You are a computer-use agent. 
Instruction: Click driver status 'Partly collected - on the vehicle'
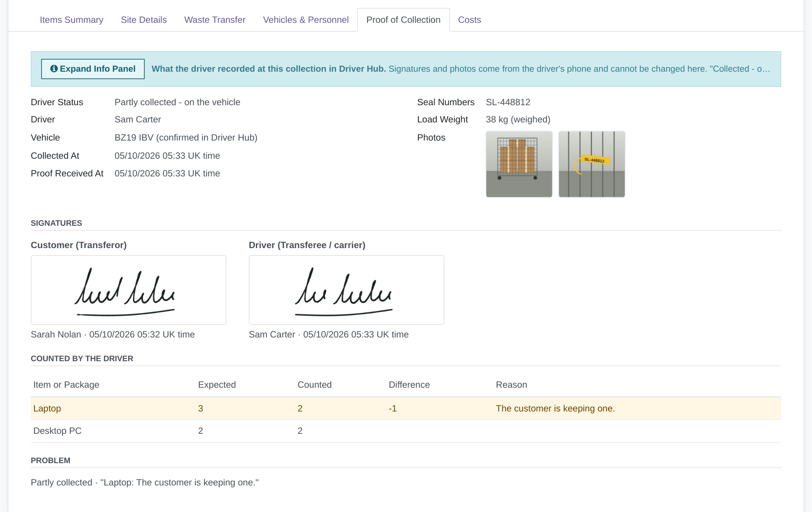coord(177,102)
